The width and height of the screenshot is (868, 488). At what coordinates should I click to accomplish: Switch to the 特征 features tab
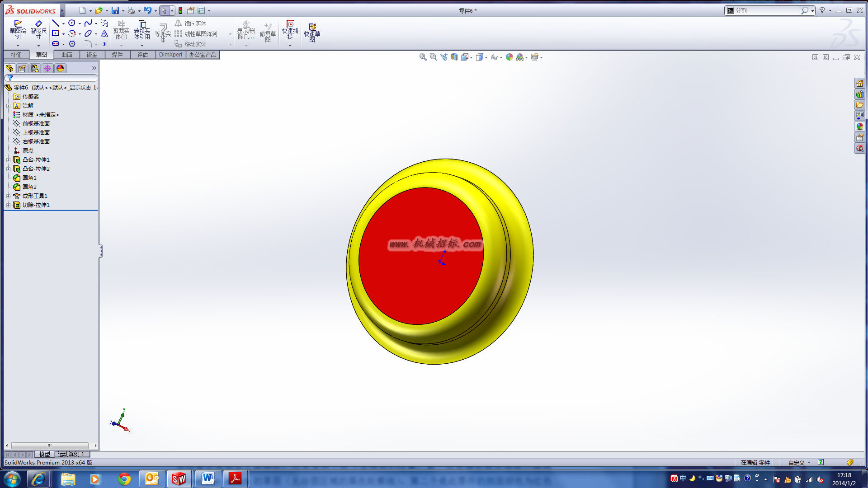(16, 55)
